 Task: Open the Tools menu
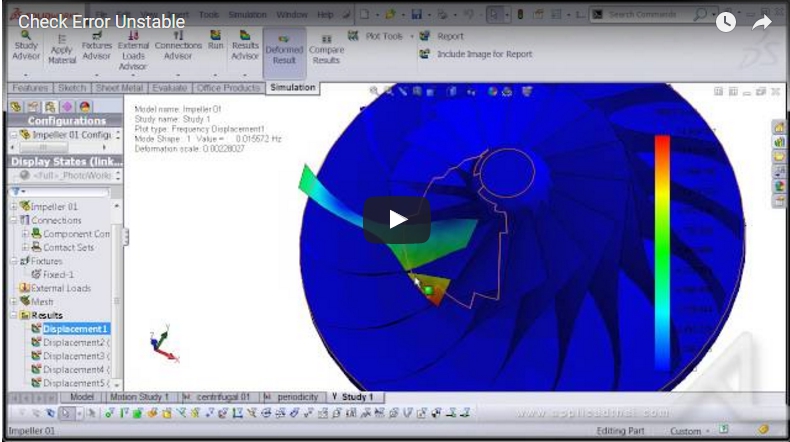tap(209, 15)
